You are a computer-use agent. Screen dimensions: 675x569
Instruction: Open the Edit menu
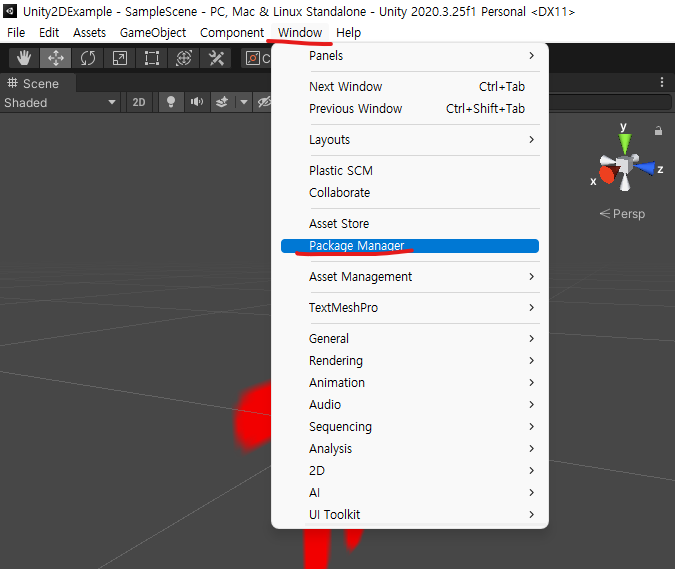[49, 33]
